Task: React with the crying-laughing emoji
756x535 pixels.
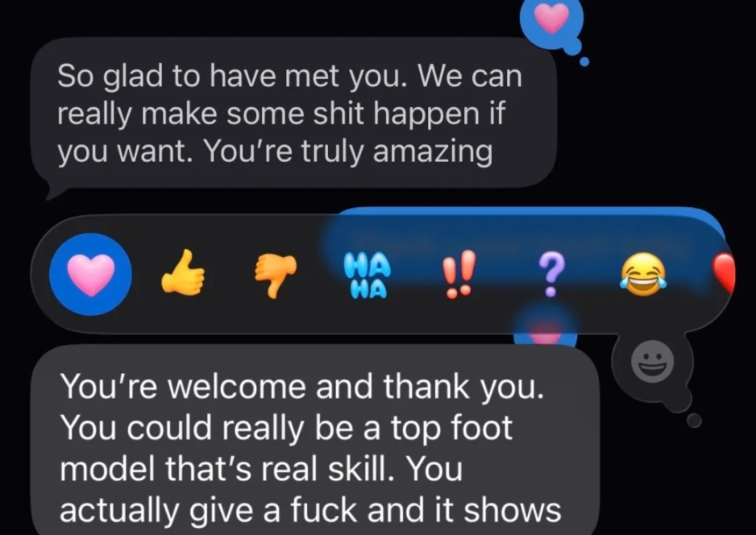Action: pos(643,274)
